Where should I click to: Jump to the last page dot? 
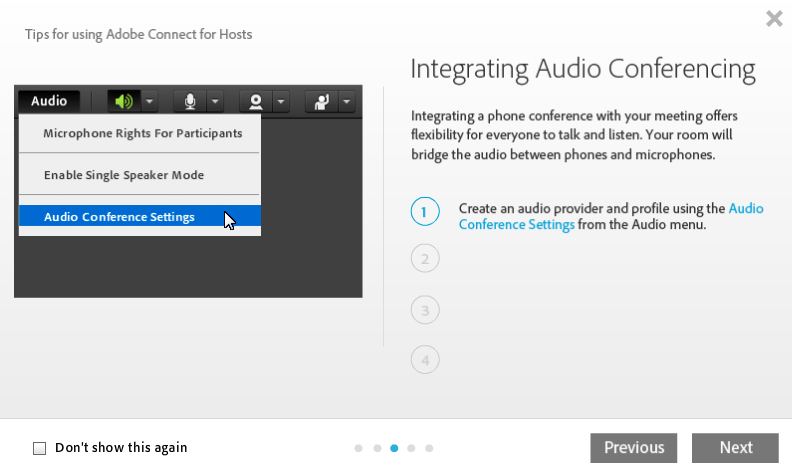click(429, 448)
